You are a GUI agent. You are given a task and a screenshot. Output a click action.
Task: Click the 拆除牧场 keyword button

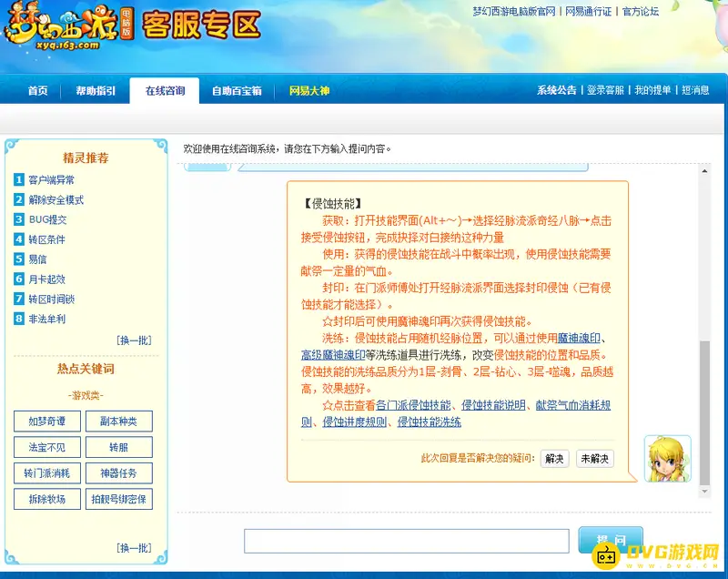pos(47,499)
